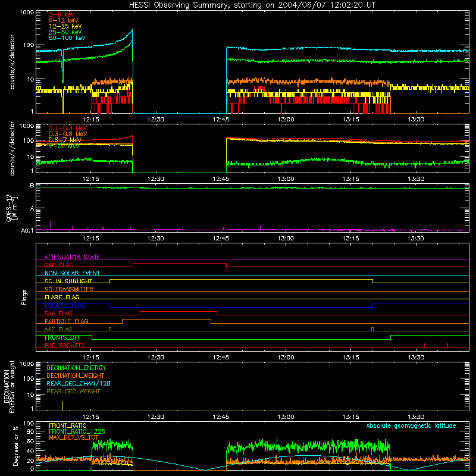This screenshot has height=476, width=476.
Task: Select the GOES-12 axis title
Action: tap(12, 208)
